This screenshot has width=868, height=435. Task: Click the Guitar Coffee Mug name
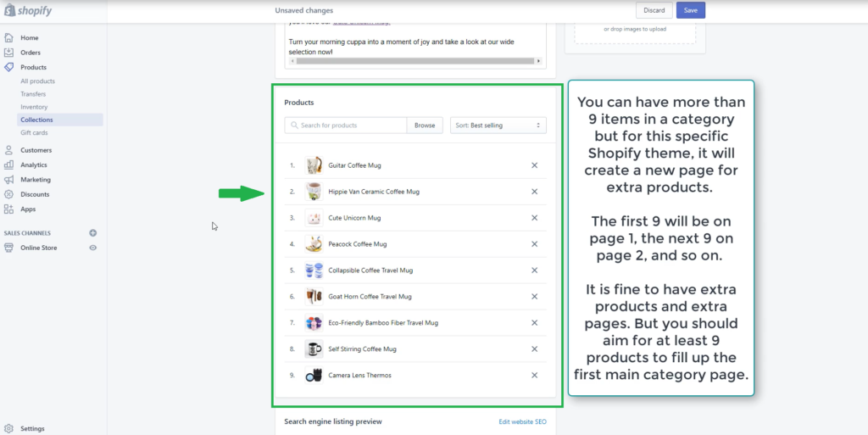[355, 165]
